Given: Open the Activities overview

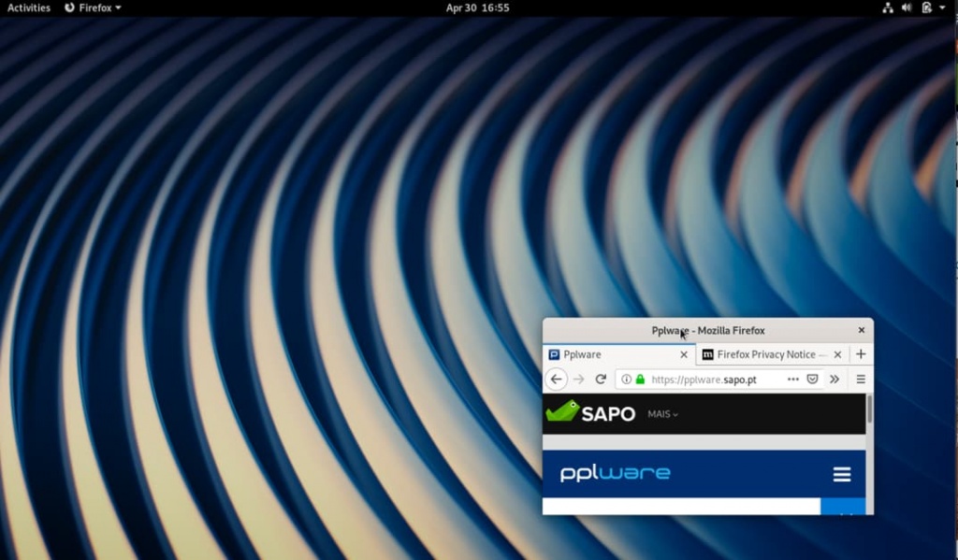Looking at the screenshot, I should coord(29,7).
